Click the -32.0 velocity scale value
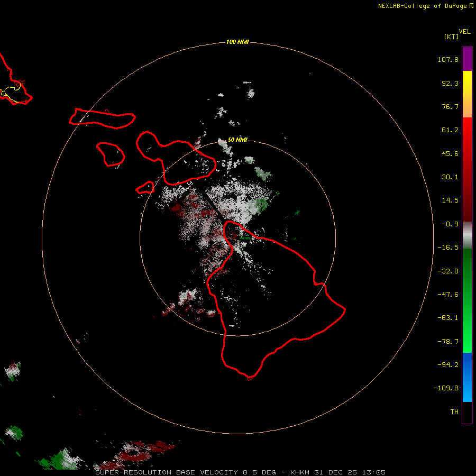The image size is (476, 476). click(448, 271)
